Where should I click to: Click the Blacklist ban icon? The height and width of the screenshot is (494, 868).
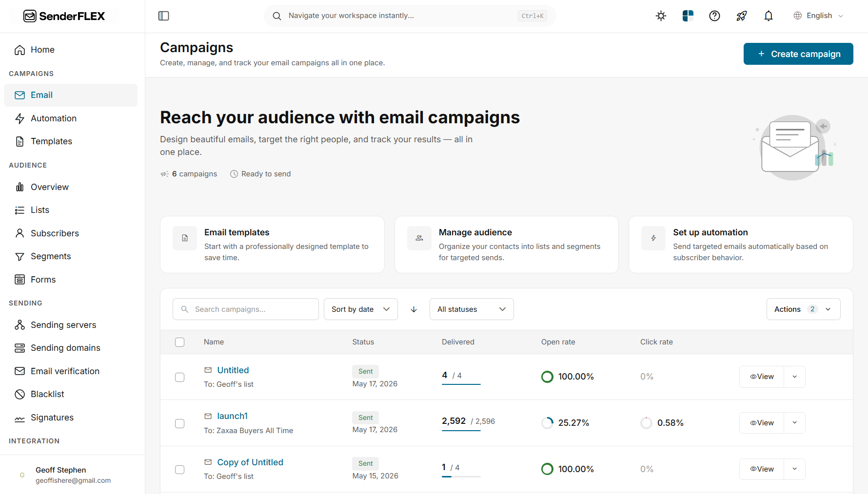[x=20, y=394]
